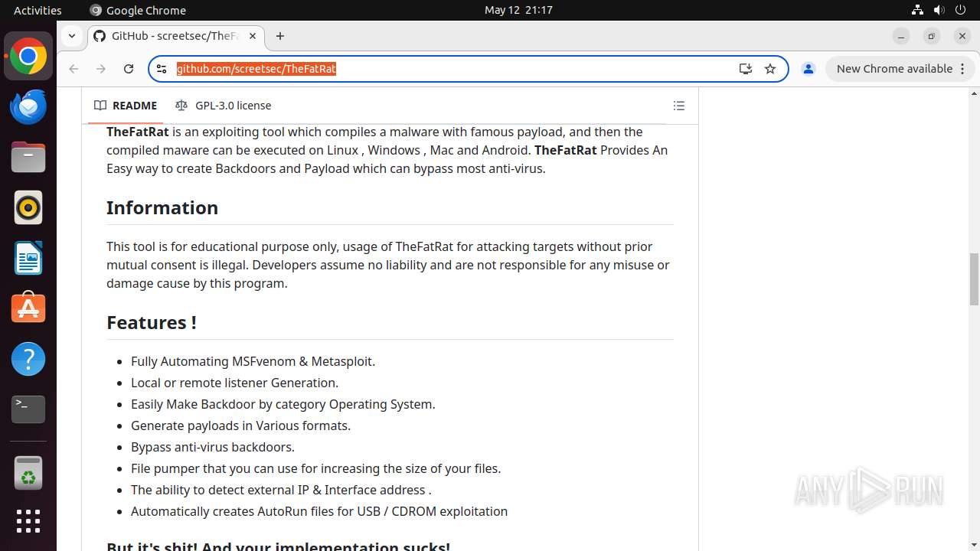Click the install app icon in address bar
Image resolution: width=980 pixels, height=551 pixels.
click(x=746, y=69)
